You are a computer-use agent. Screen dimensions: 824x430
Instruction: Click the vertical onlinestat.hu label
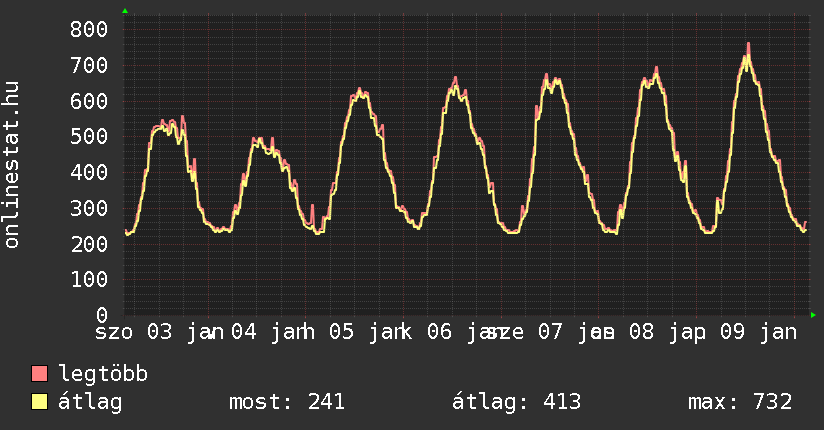coord(12,166)
